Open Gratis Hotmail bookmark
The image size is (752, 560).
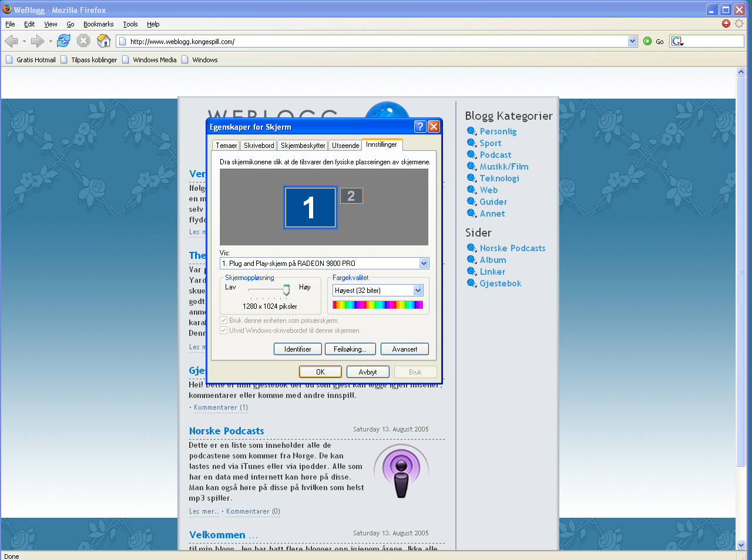point(31,59)
